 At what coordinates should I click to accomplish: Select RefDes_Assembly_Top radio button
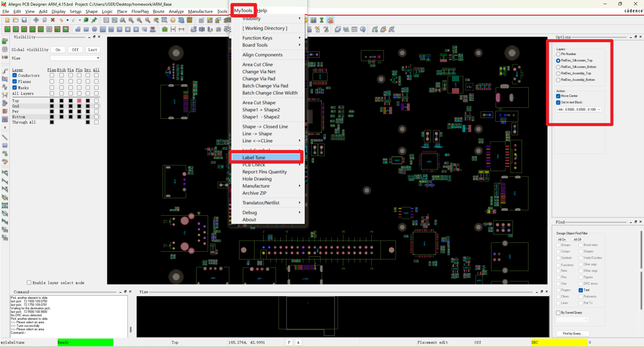[558, 73]
